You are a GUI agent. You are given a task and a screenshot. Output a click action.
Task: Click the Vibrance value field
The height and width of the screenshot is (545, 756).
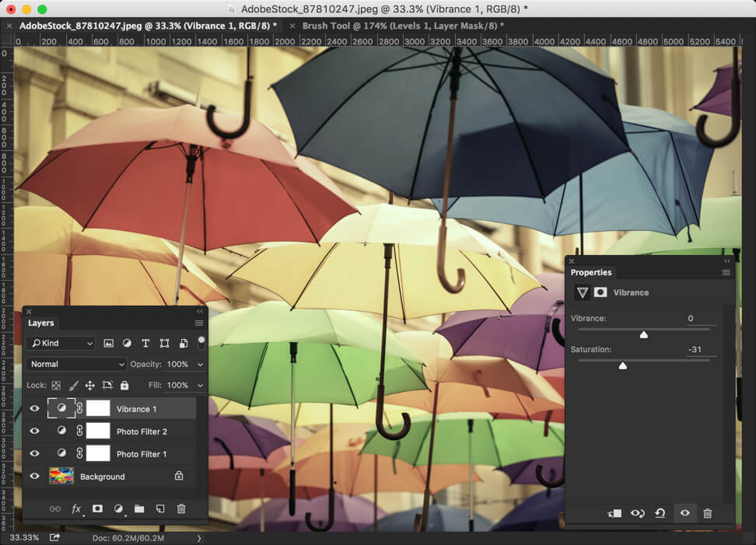702,319
